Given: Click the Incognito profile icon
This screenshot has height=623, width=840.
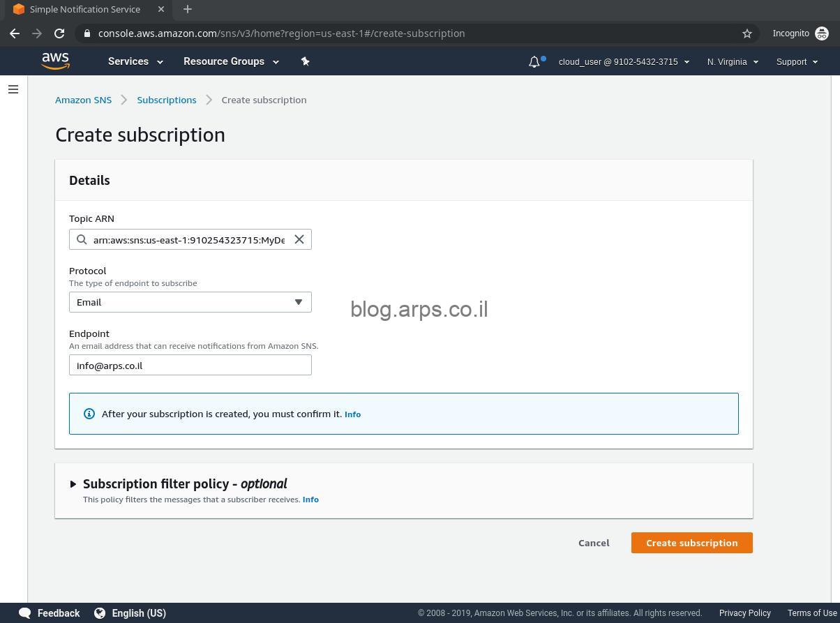Looking at the screenshot, I should click(822, 33).
